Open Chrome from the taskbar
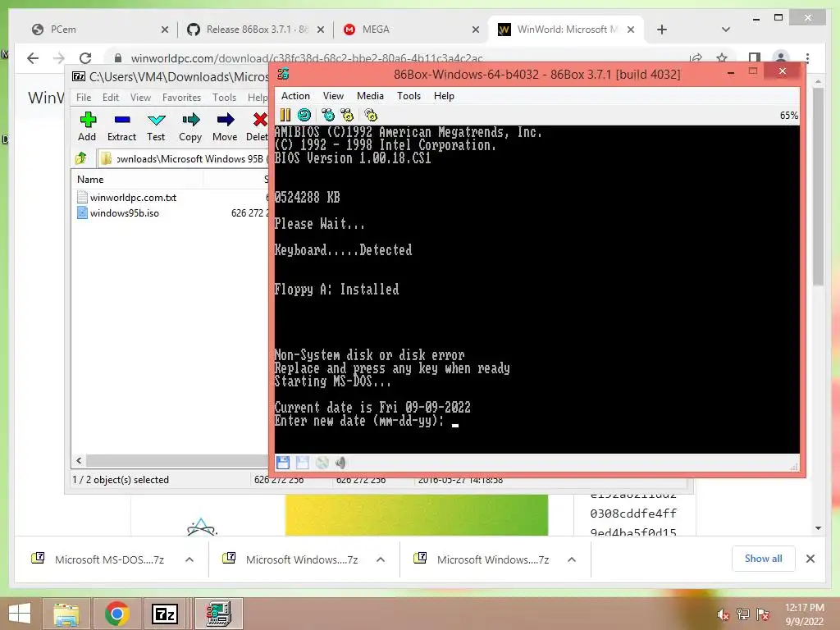Viewport: 840px width, 630px height. point(116,614)
